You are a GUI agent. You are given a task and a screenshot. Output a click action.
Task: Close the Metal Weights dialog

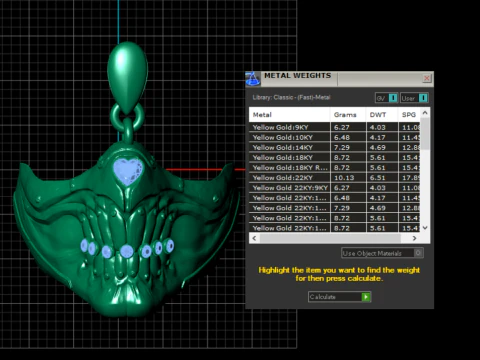pos(427,78)
